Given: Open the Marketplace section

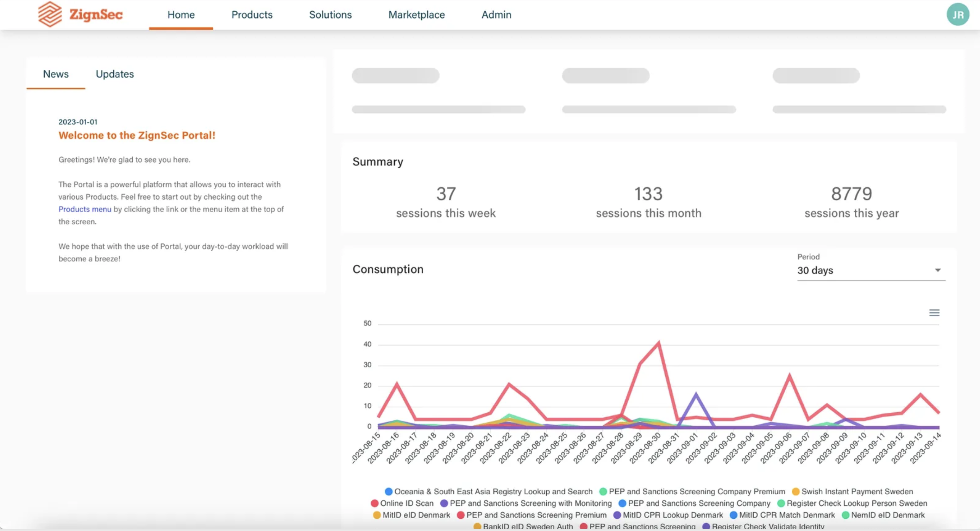Looking at the screenshot, I should pyautogui.click(x=416, y=14).
